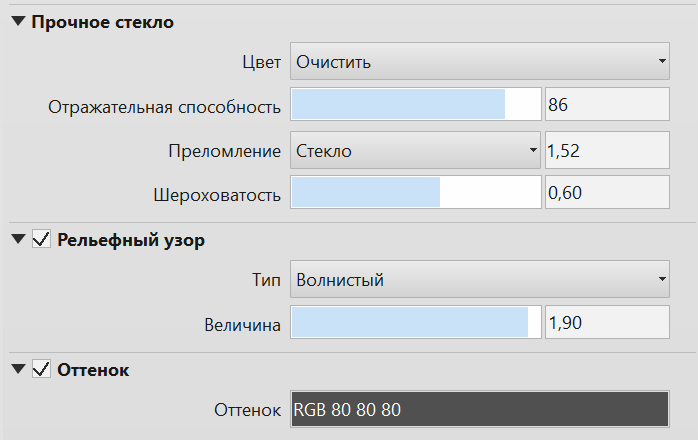
Task: Click the Отражательная способность label text
Action: coord(165,107)
